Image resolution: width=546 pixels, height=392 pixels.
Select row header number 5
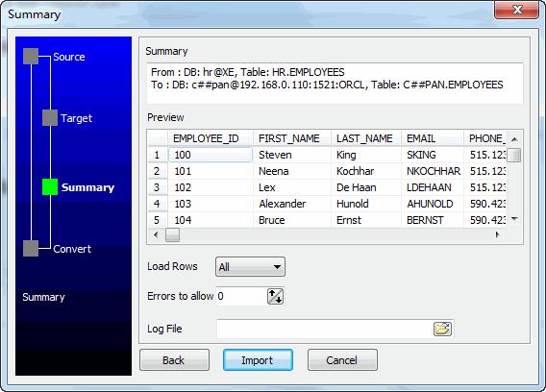click(x=158, y=220)
